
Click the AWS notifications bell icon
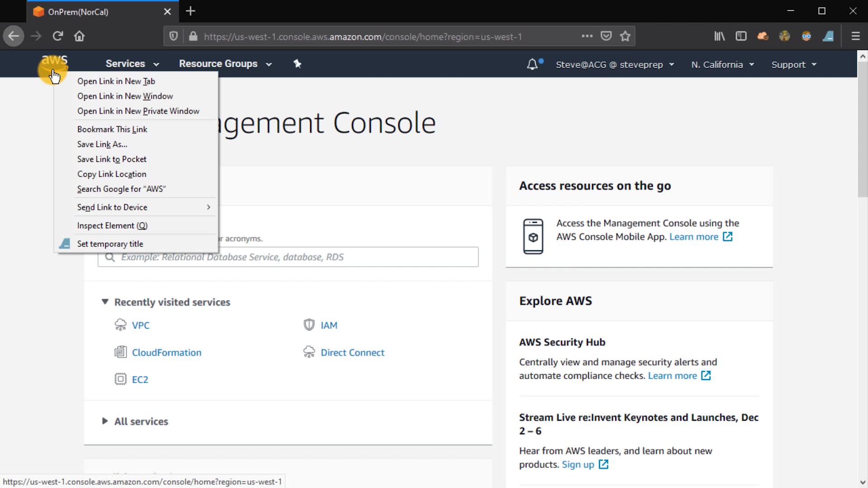533,64
